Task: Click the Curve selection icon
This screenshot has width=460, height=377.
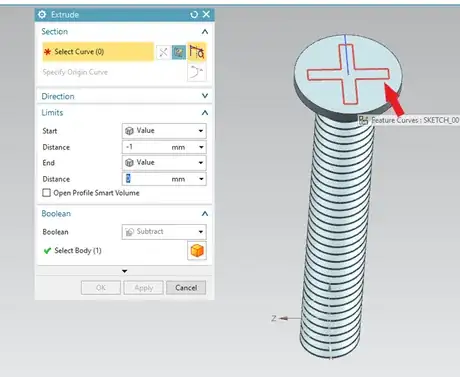Action: [197, 52]
